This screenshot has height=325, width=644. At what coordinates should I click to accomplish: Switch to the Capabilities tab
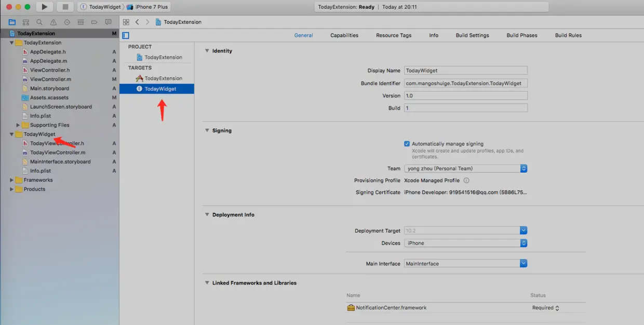click(344, 35)
